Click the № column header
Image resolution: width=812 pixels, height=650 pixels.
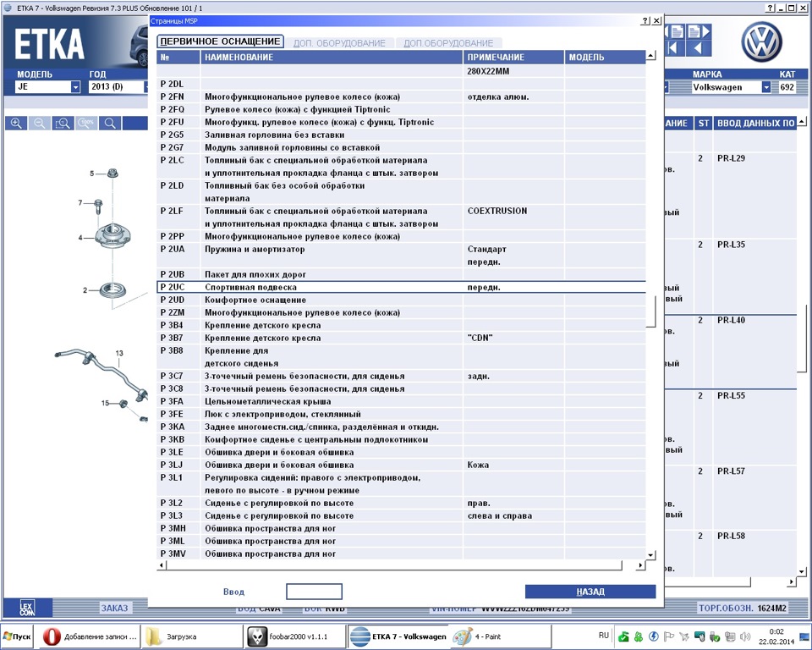tap(178, 57)
